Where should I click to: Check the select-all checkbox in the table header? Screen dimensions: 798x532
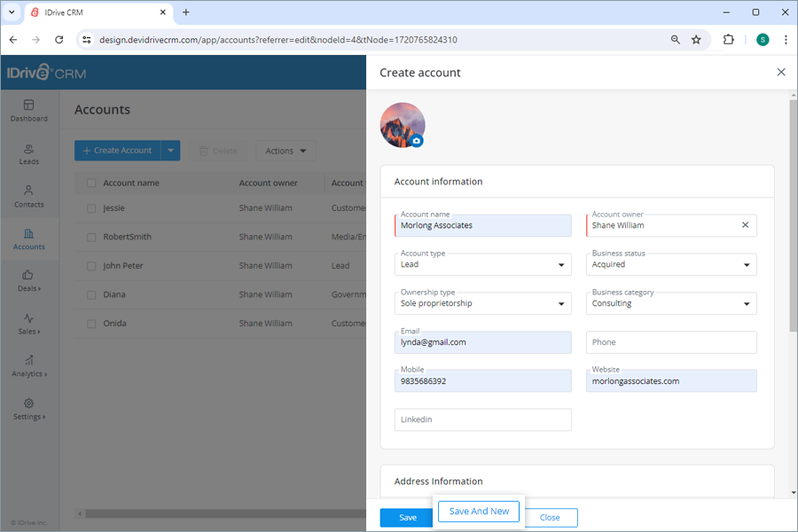[x=92, y=183]
